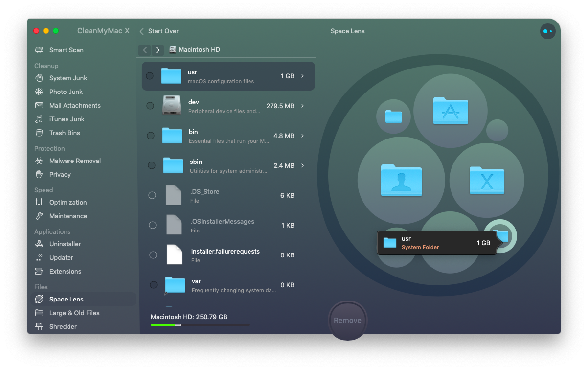Select the Applications folder bubble
588x370 pixels.
[x=450, y=110]
